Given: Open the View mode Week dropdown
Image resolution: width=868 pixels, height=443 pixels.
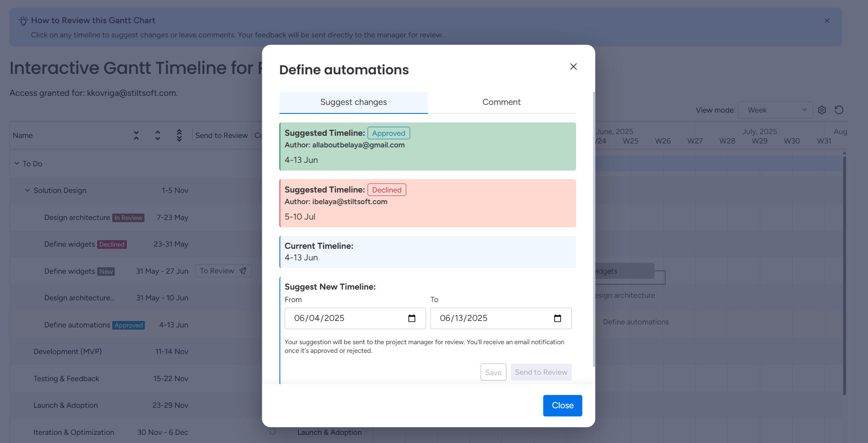Looking at the screenshot, I should click(775, 110).
